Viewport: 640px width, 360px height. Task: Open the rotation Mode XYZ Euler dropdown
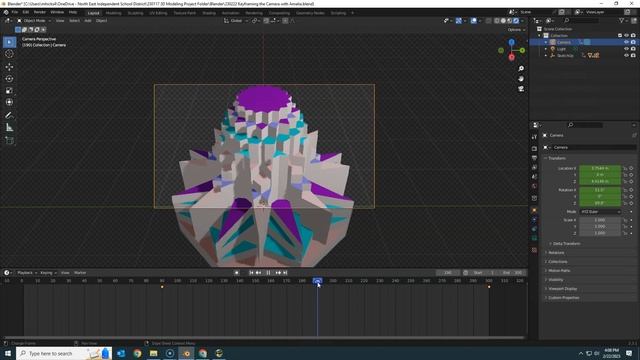(600, 212)
